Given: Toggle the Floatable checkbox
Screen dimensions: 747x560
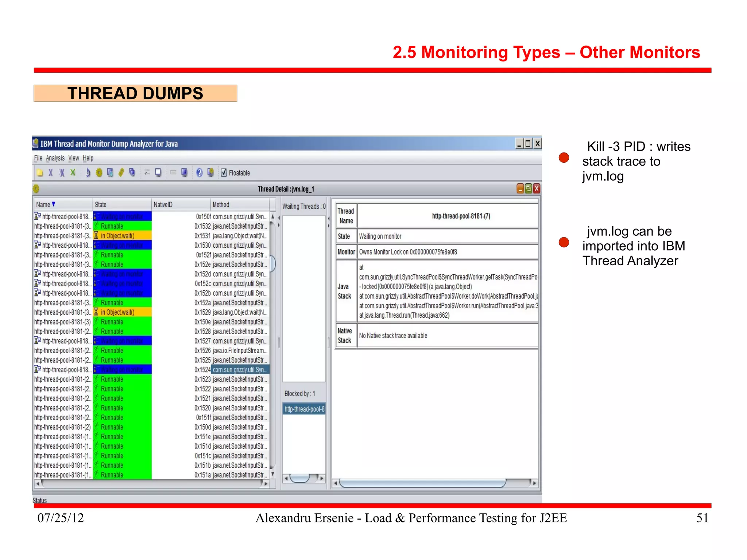Looking at the screenshot, I should pyautogui.click(x=224, y=173).
